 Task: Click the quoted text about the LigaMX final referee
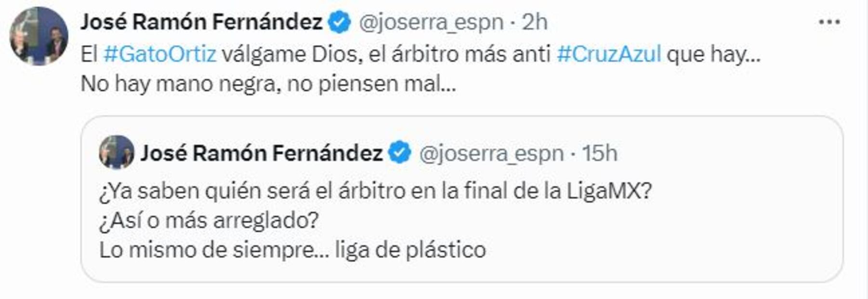tap(375, 191)
